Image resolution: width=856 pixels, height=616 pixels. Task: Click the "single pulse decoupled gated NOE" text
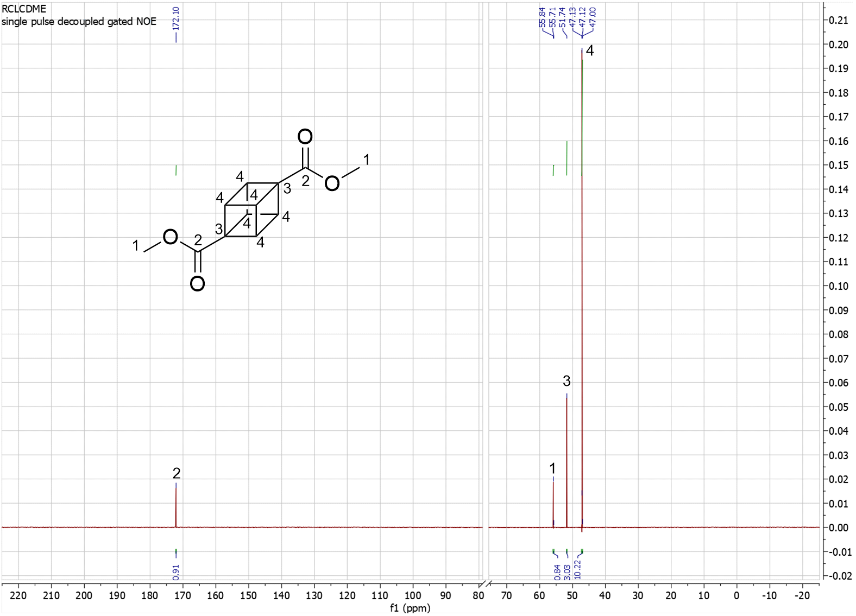(79, 21)
